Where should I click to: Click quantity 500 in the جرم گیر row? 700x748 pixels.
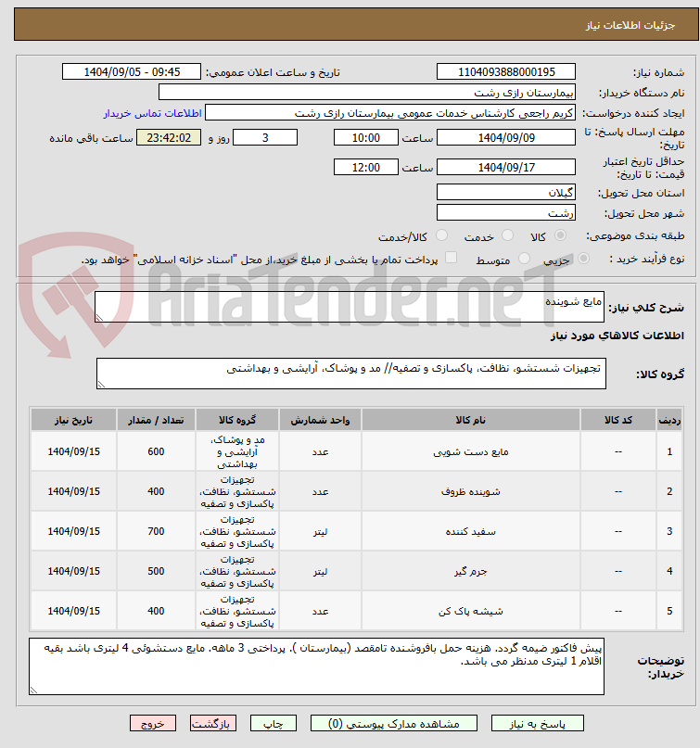[x=156, y=571]
